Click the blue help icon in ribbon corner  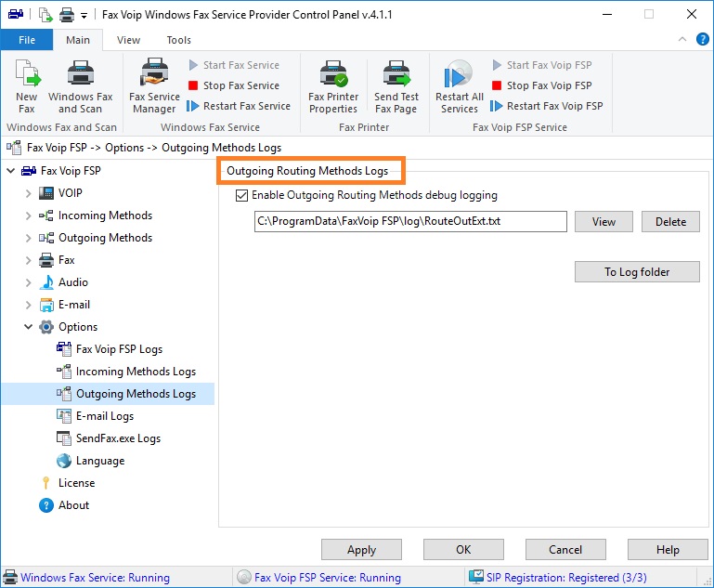703,39
